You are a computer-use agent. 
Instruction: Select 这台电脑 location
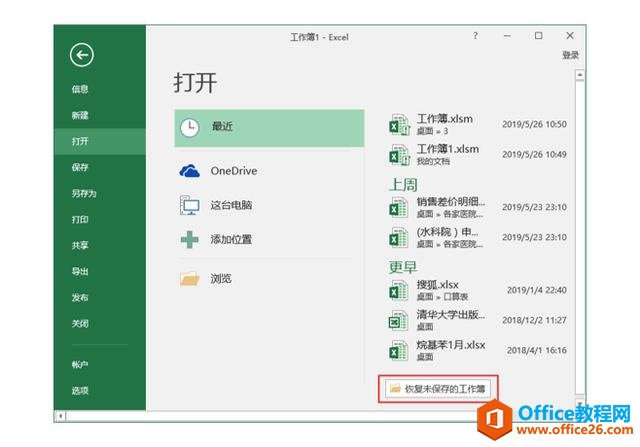pyautogui.click(x=231, y=205)
